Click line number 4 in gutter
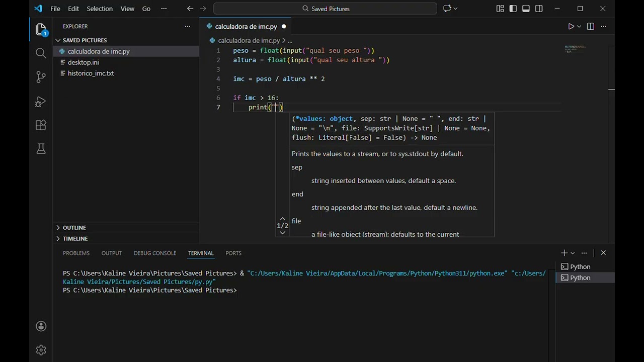Viewport: 644px width, 362px height. tap(218, 79)
